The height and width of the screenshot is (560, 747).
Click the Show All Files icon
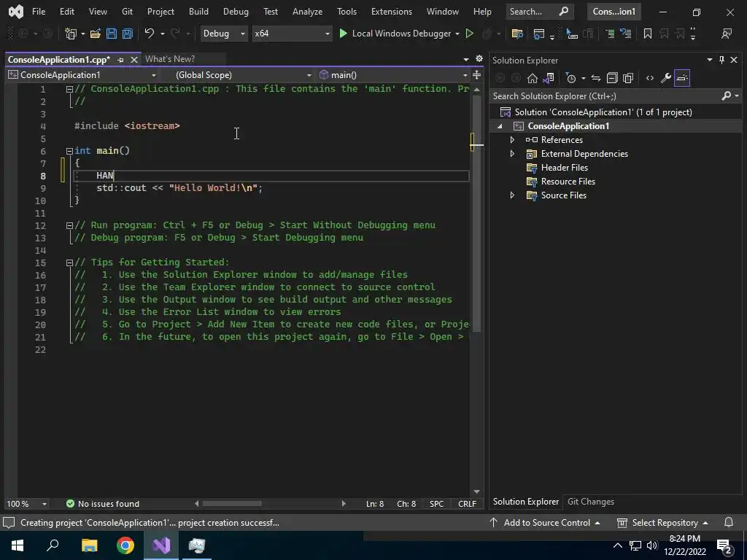click(x=628, y=78)
